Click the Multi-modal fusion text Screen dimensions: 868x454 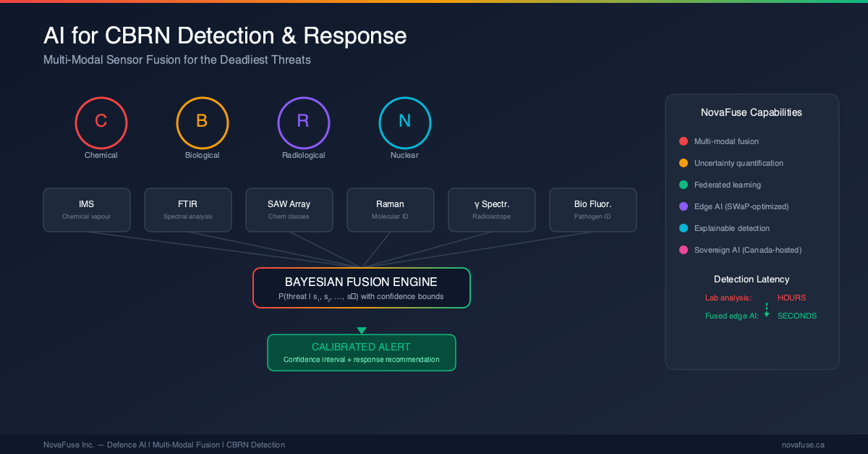(x=726, y=141)
